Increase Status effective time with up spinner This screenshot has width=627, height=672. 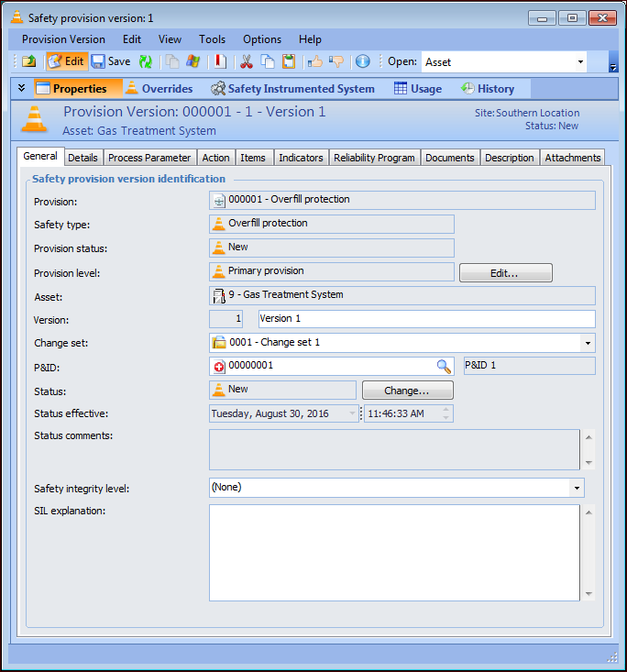446,409
